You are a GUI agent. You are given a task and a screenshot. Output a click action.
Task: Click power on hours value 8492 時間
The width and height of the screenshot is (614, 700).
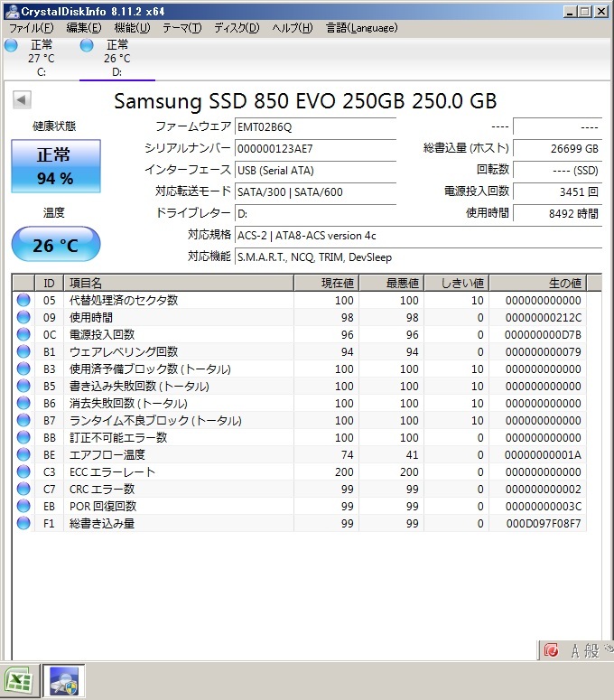tap(557, 214)
